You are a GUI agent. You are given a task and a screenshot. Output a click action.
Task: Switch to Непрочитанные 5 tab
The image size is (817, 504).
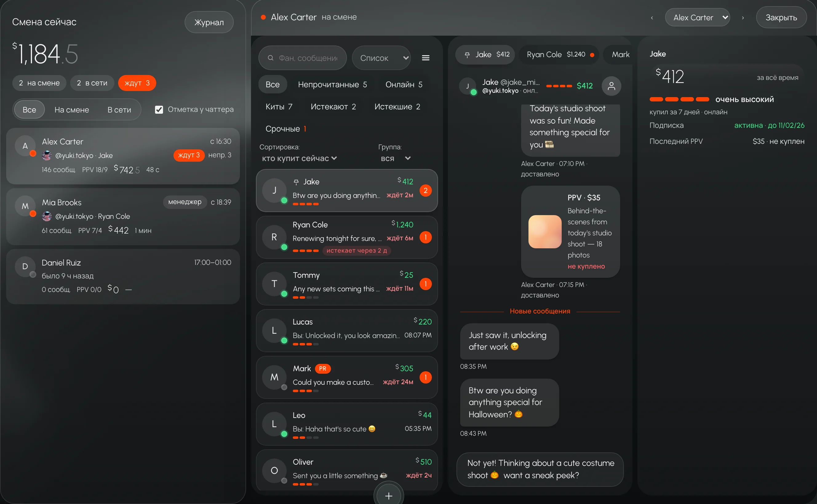tap(332, 84)
